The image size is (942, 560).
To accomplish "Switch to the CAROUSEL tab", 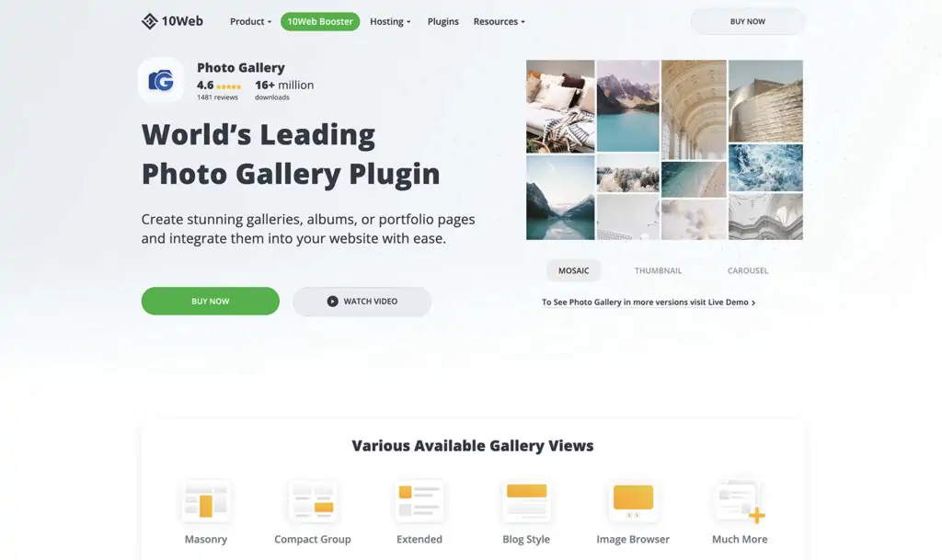I will tap(747, 270).
